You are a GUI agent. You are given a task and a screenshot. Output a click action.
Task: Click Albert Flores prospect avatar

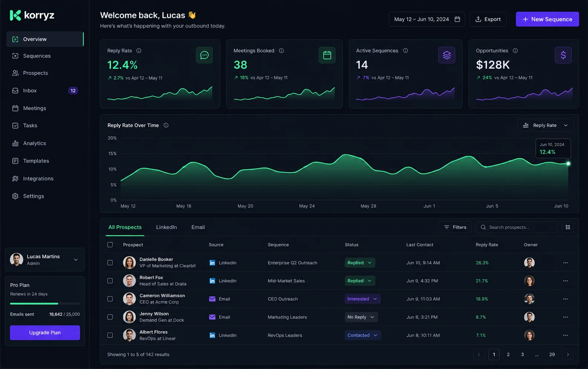click(129, 335)
